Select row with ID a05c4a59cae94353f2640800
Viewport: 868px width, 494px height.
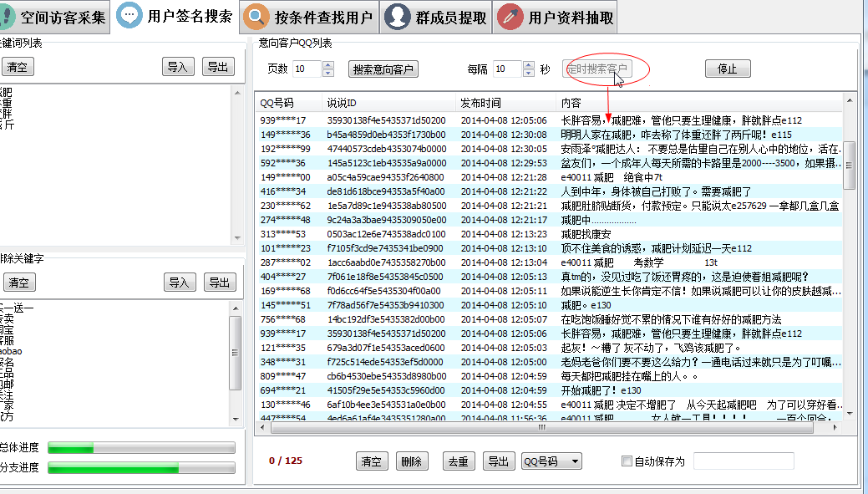click(551, 177)
